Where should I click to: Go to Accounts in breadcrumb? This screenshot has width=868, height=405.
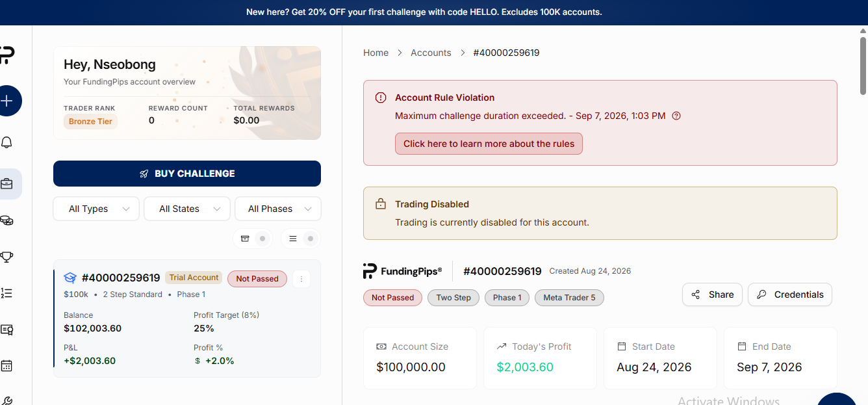click(x=431, y=53)
